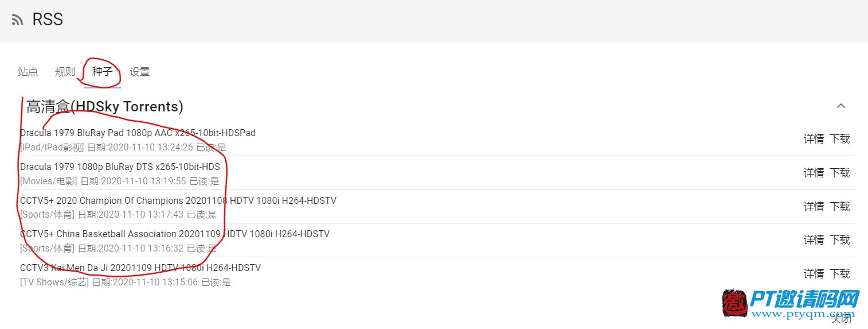Select the 高清盒(HDSky Torrents) section title
This screenshot has width=868, height=329.
click(105, 107)
